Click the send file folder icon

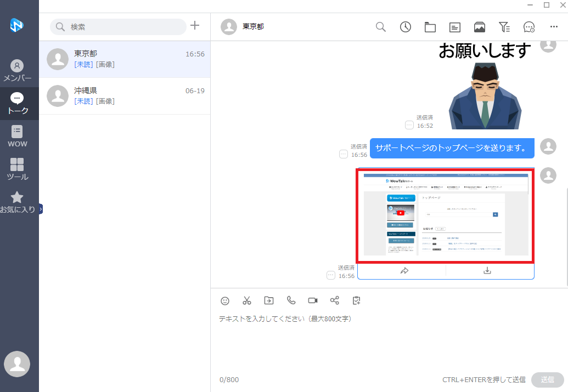pyautogui.click(x=269, y=300)
